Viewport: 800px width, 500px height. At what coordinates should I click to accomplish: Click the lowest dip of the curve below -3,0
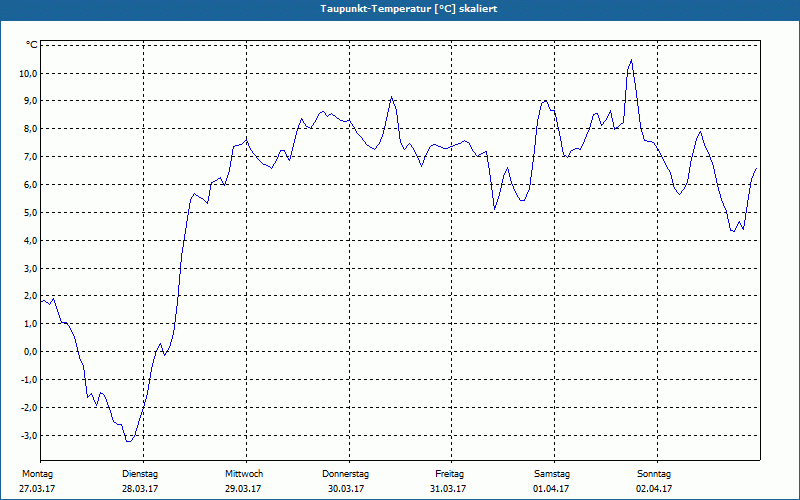tap(129, 441)
